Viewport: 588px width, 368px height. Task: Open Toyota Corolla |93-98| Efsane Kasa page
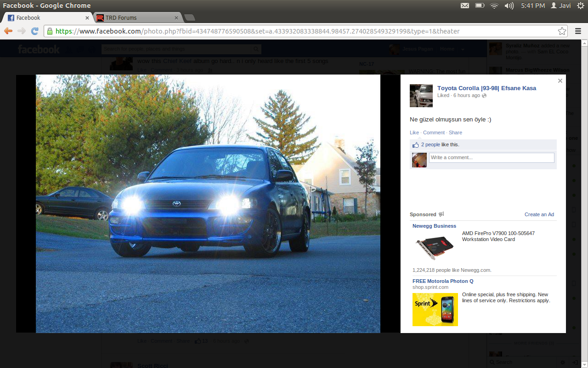[x=486, y=88]
